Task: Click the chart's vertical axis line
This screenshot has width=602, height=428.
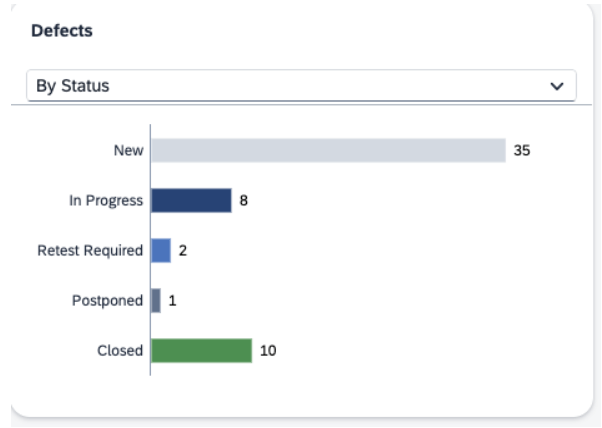Action: point(150,250)
